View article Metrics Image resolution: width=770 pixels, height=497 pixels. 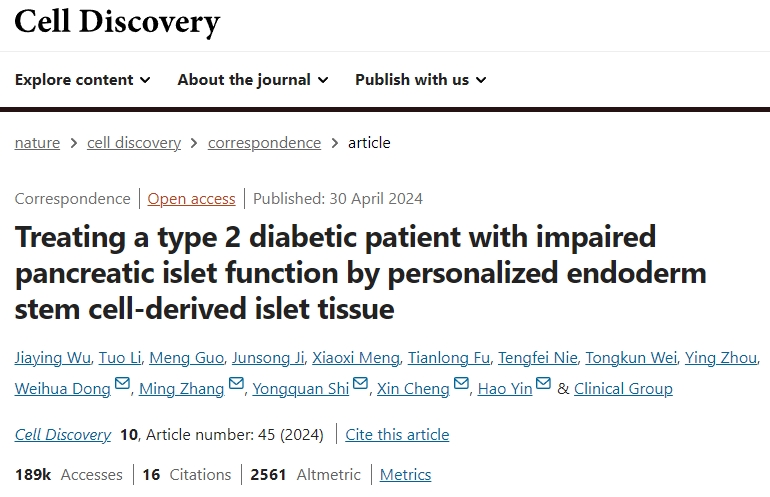(x=405, y=475)
